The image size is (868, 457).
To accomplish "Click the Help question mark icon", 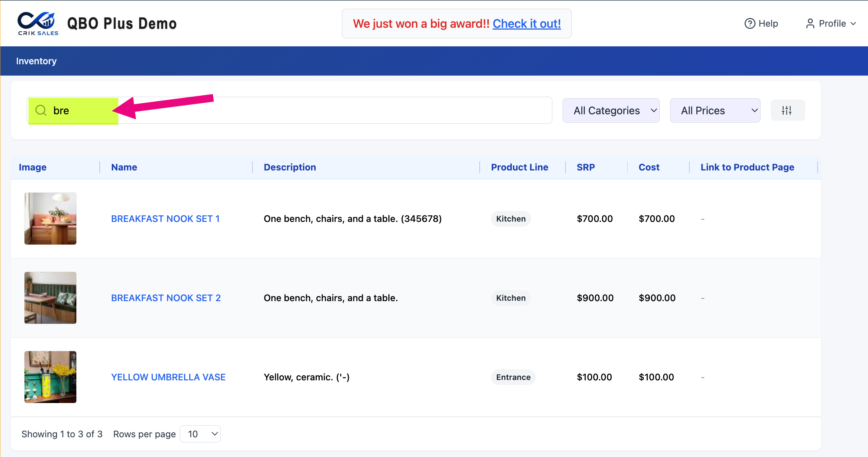I will [x=749, y=23].
